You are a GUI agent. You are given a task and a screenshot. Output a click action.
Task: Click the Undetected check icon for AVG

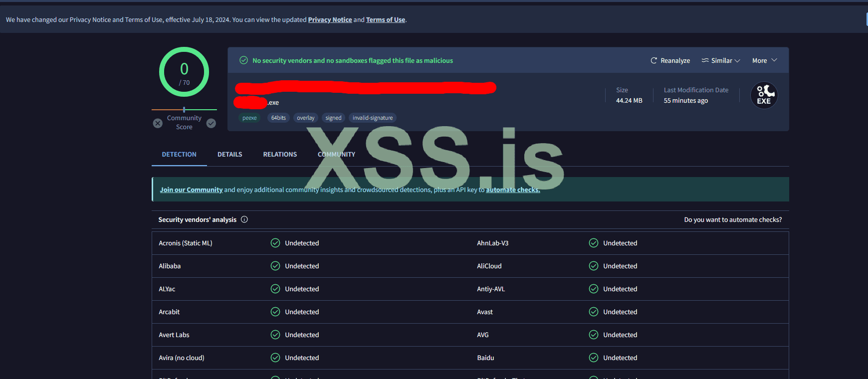594,335
